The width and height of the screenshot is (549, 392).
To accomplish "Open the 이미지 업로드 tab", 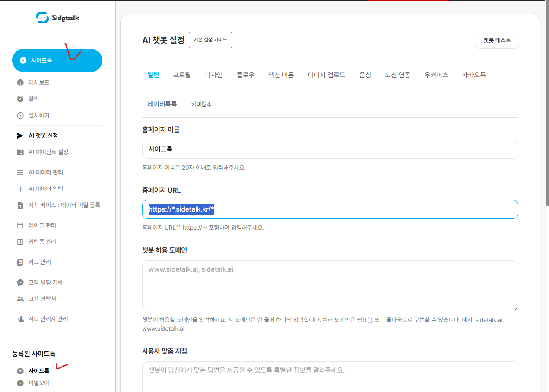I will point(327,75).
